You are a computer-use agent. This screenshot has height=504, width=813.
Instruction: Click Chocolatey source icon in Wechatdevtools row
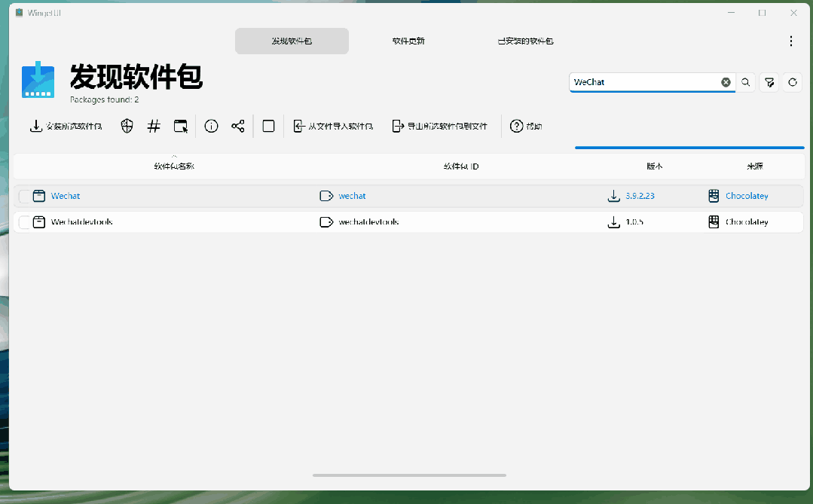(714, 222)
